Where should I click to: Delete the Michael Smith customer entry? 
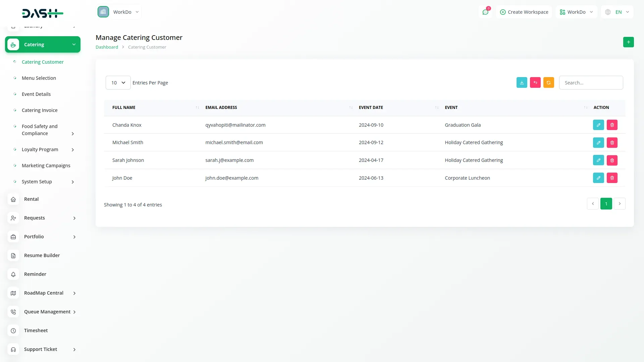coord(612,143)
